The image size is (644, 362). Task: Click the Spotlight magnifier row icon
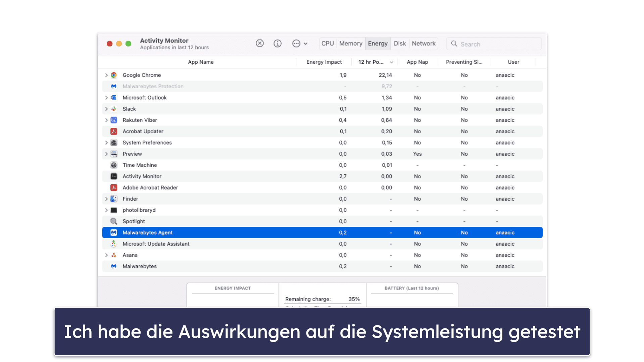pos(114,221)
